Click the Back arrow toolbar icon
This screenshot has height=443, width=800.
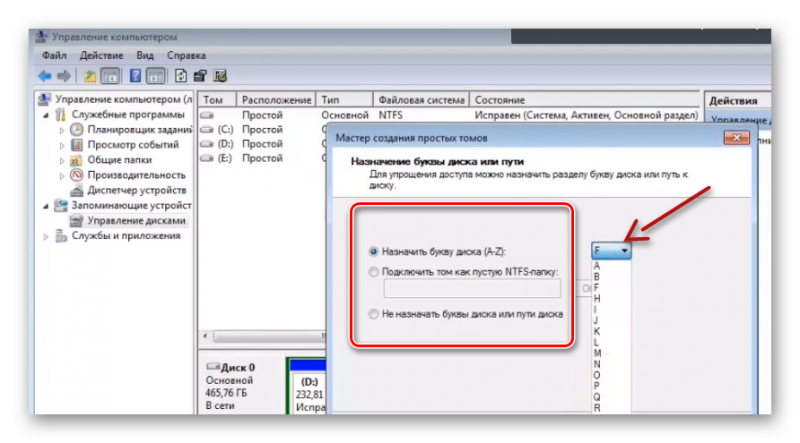tap(45, 77)
